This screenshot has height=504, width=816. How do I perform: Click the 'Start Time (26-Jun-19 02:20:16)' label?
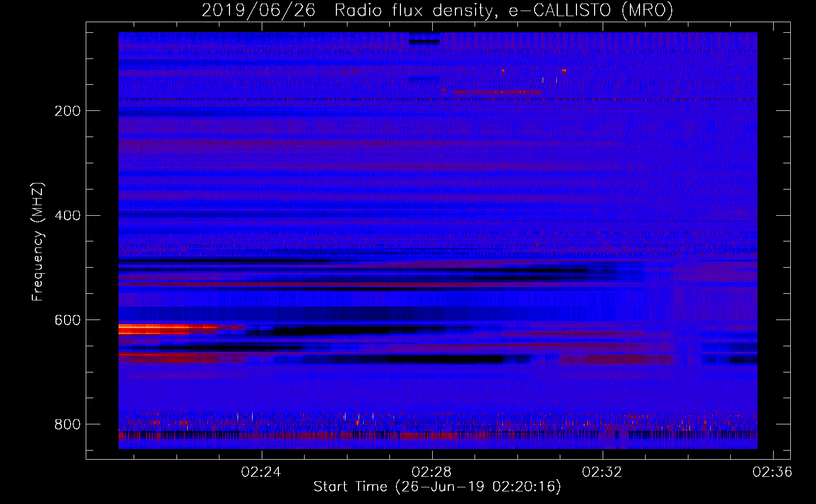tap(437, 487)
